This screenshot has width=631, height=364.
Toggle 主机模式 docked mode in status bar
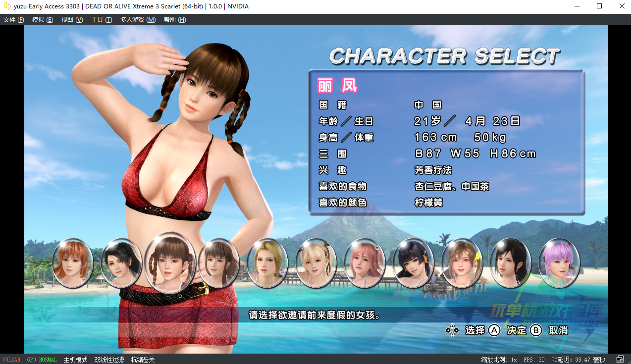pos(75,360)
